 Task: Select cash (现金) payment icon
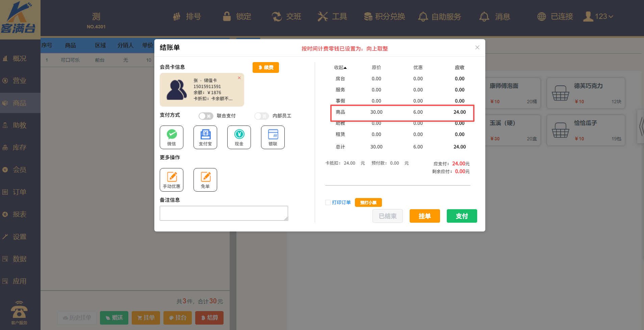pyautogui.click(x=239, y=137)
